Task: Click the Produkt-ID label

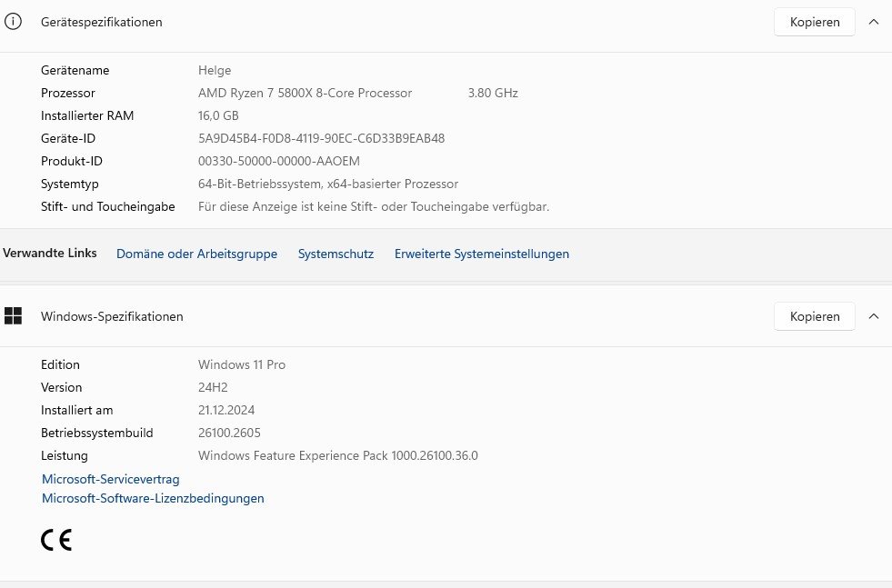Action: [x=72, y=161]
